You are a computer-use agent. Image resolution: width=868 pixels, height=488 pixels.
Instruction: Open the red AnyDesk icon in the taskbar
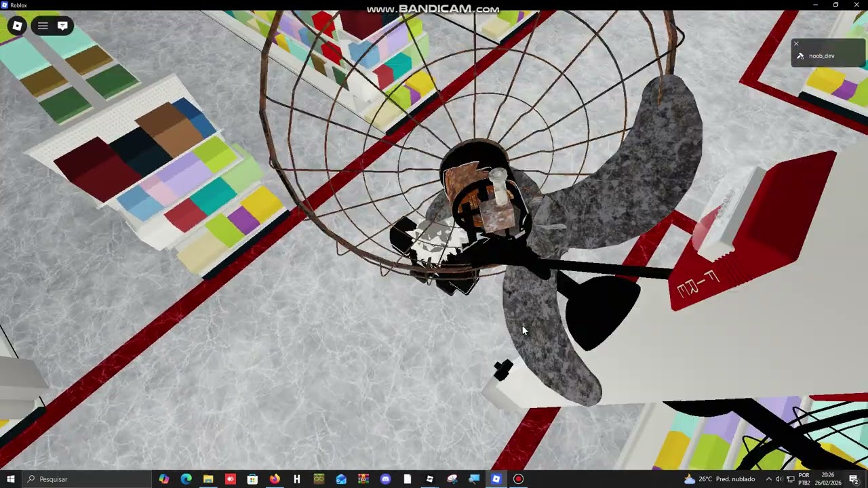(231, 479)
